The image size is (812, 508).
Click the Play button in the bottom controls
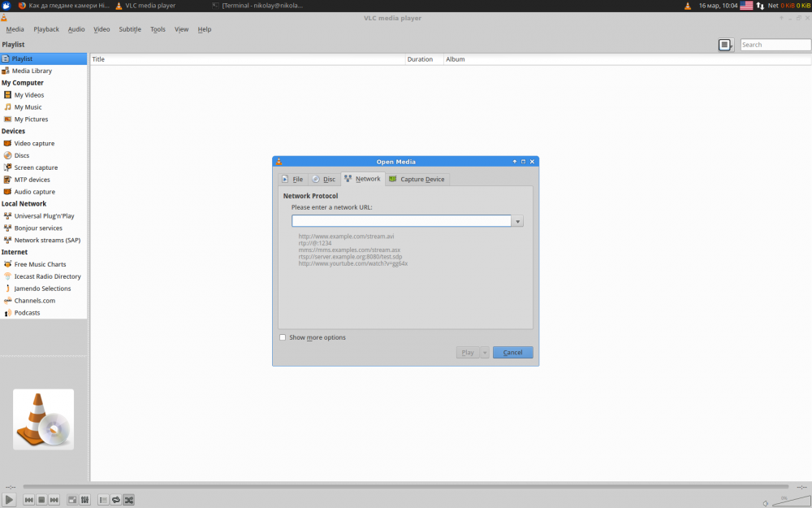(x=9, y=500)
